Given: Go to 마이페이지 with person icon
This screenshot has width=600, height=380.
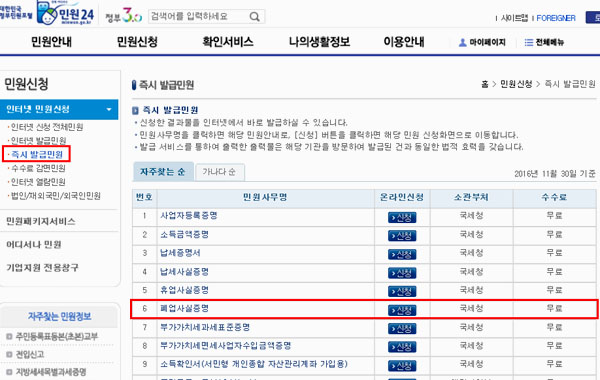Looking at the screenshot, I should pos(482,42).
